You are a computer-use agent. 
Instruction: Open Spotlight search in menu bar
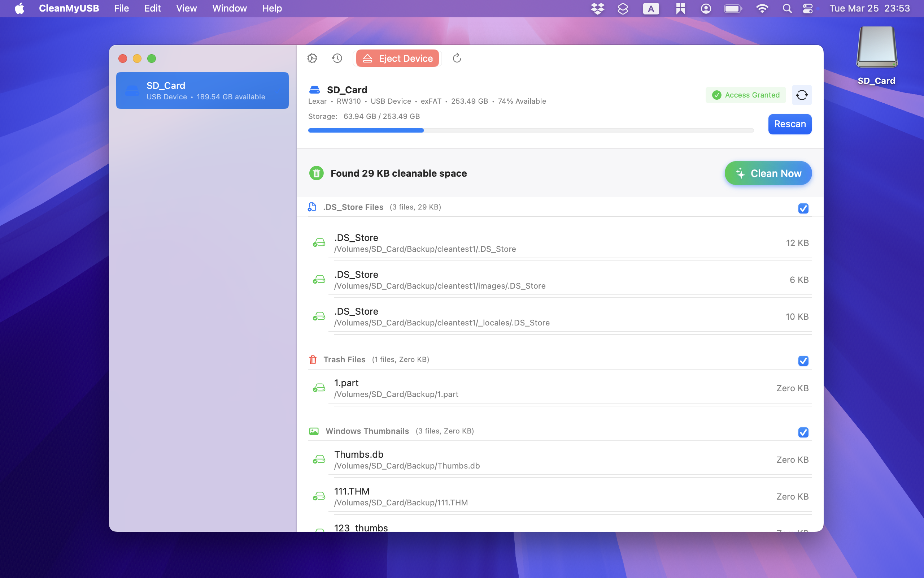(x=787, y=8)
